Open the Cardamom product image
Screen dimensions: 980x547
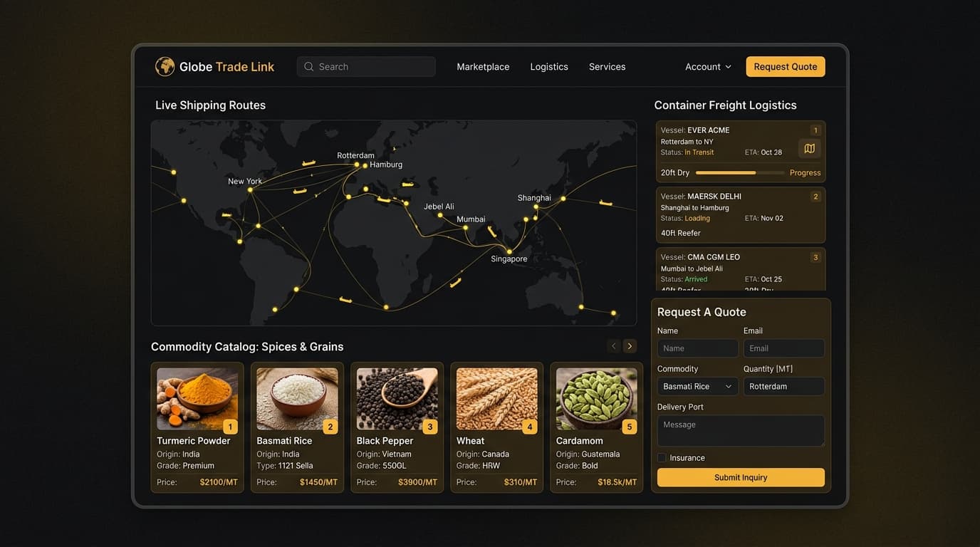[596, 399]
